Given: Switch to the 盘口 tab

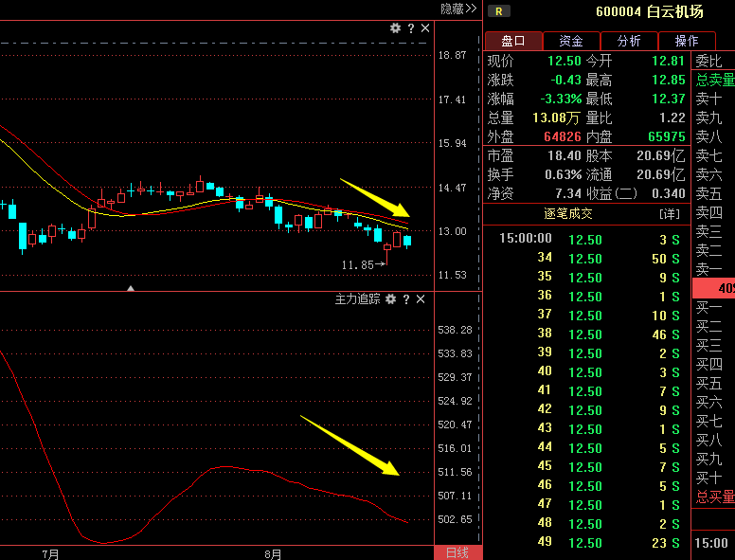Looking at the screenshot, I should coord(513,41).
